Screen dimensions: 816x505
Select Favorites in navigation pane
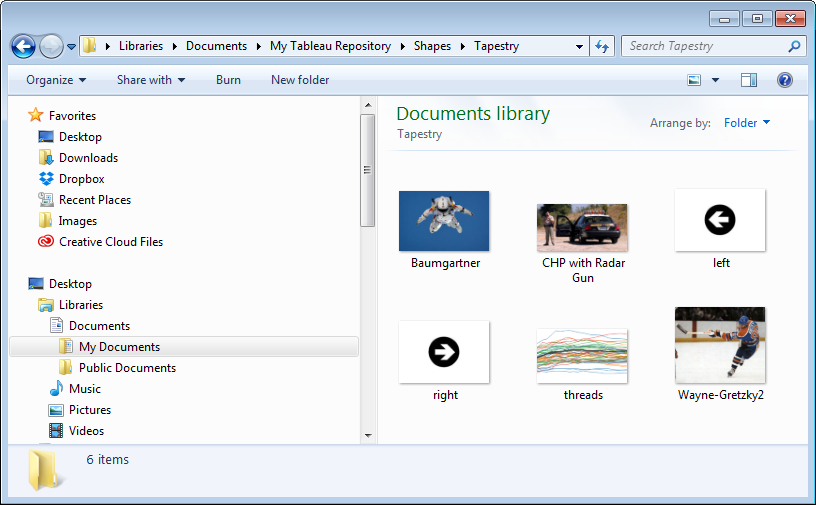(x=72, y=116)
